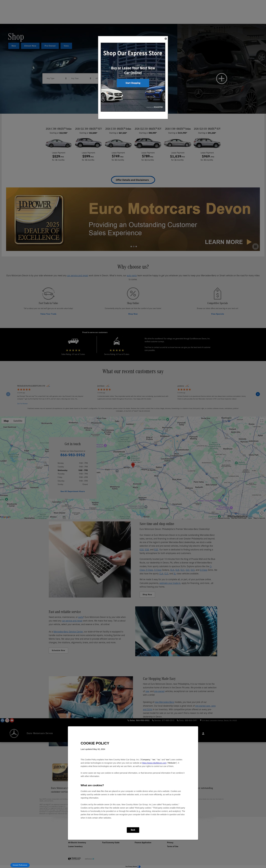Screen dimensions: 266x868
Task: Switch the map to Map view
Action: point(6,421)
